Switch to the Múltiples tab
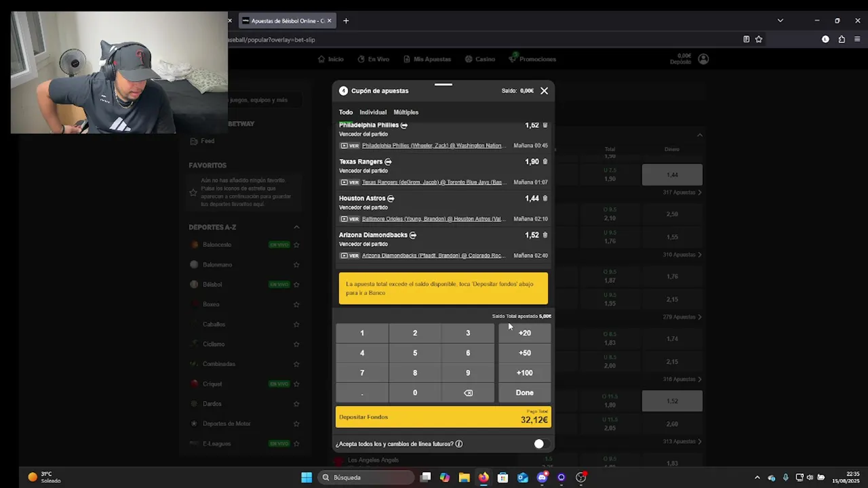The image size is (868, 488). coord(406,113)
